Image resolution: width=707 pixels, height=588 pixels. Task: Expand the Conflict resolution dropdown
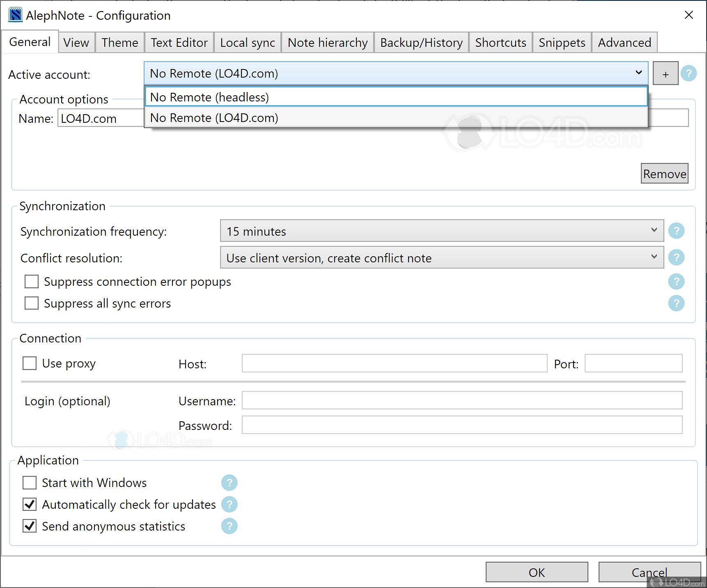[x=441, y=257]
